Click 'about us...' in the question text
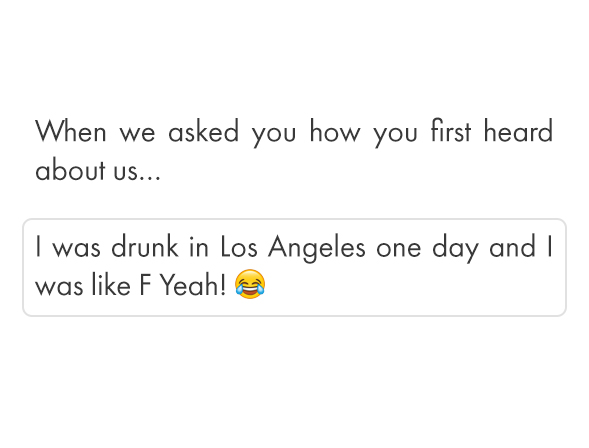Screen dimensions: 589x448 [x=98, y=169]
